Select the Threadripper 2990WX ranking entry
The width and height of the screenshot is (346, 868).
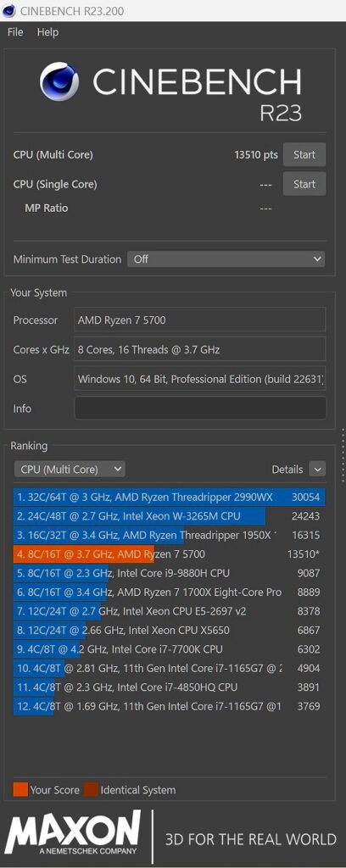(170, 497)
